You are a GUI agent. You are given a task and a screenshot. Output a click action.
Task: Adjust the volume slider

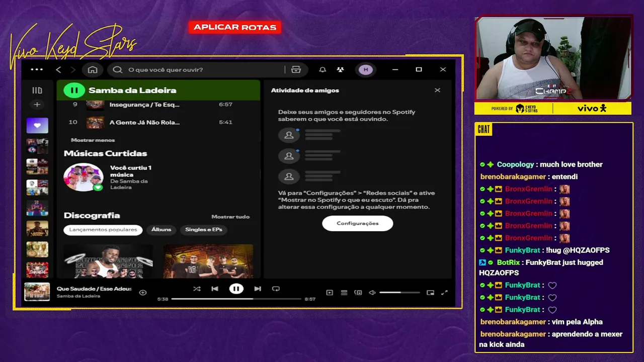tap(399, 293)
